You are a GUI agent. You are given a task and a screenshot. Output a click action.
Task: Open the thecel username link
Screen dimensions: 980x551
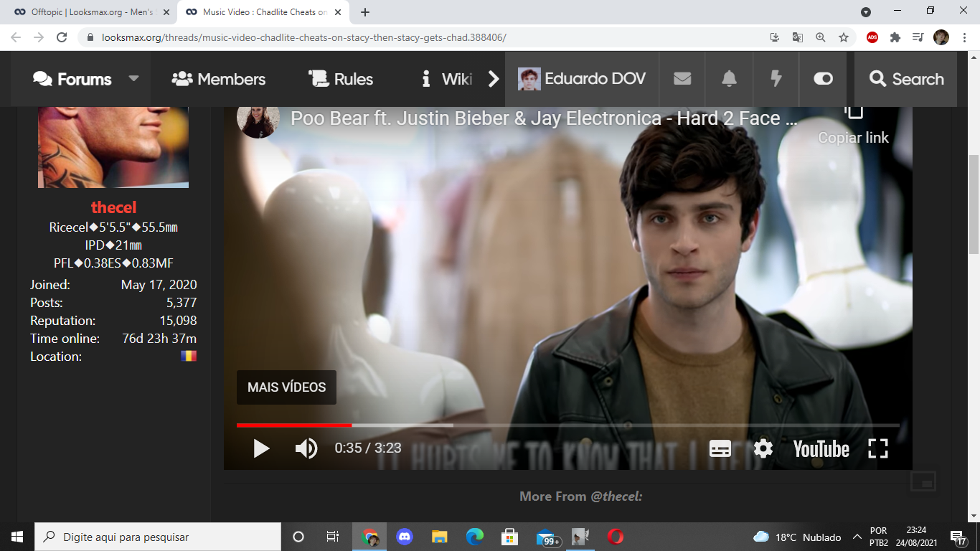[x=113, y=207]
